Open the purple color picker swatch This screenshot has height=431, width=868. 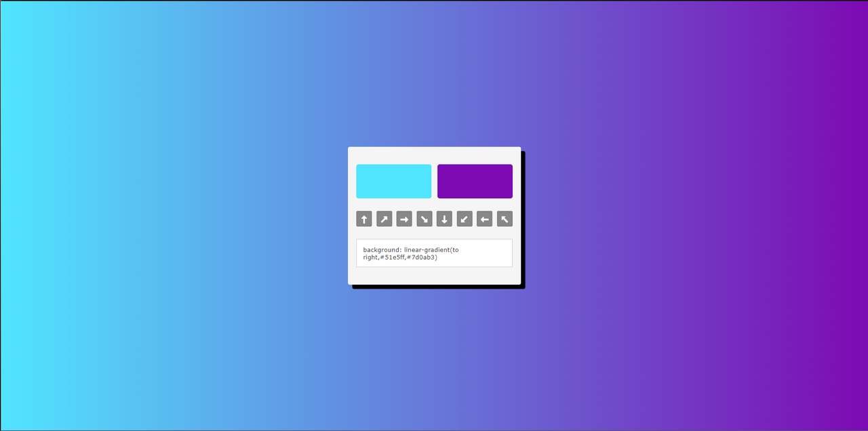(475, 182)
